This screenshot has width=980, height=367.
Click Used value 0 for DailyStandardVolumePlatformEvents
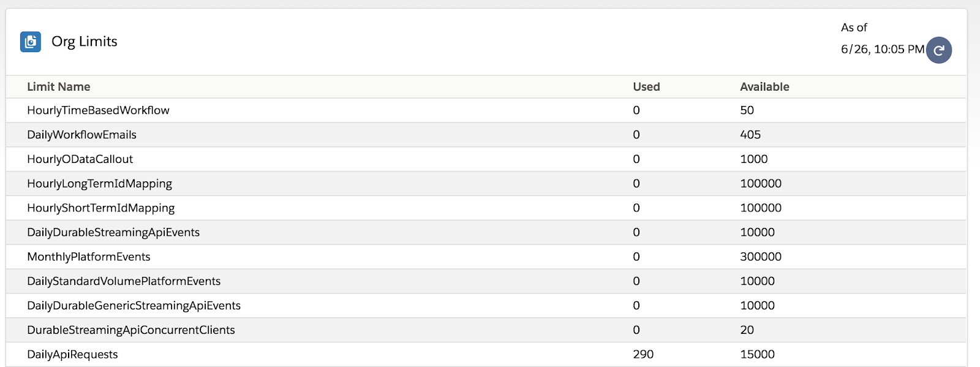[636, 281]
